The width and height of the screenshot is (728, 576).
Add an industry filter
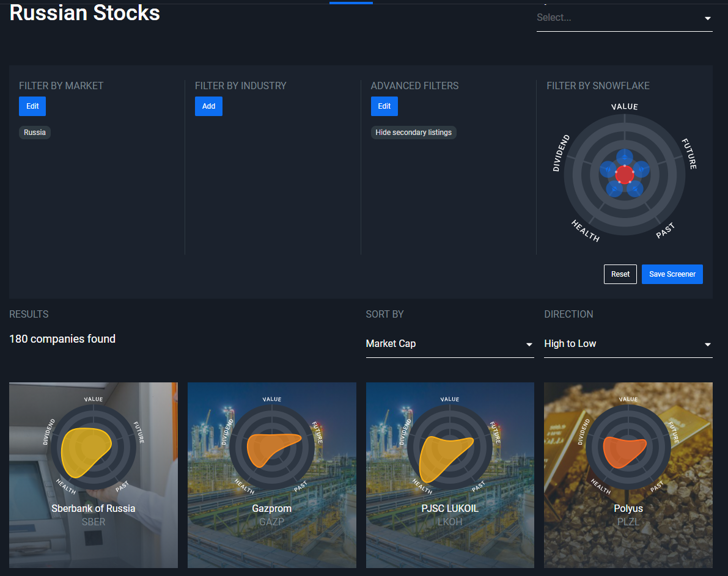(208, 106)
